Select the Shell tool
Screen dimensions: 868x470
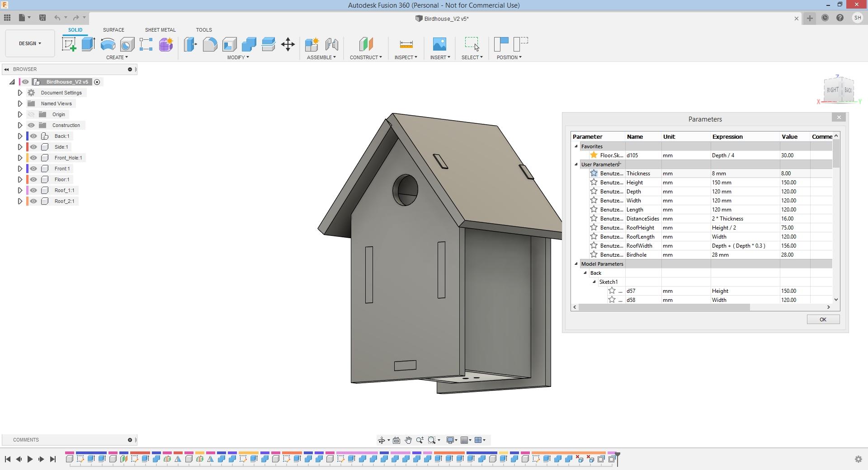pos(229,44)
